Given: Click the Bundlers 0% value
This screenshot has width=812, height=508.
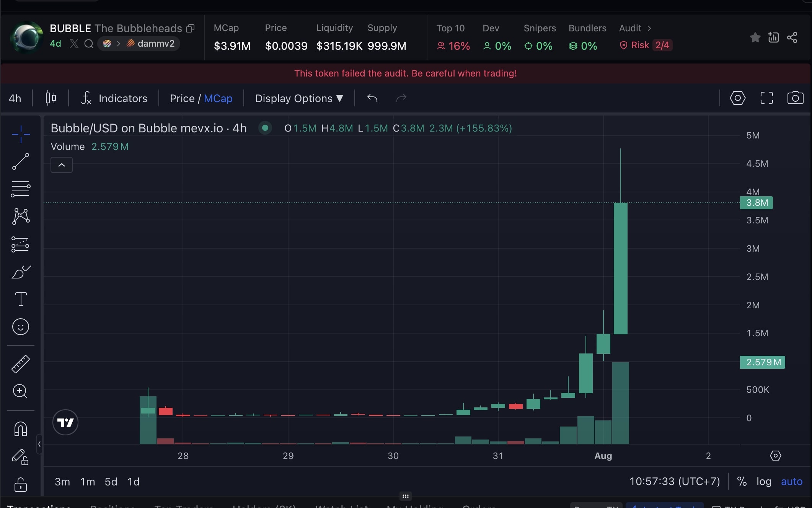Looking at the screenshot, I should tap(583, 46).
